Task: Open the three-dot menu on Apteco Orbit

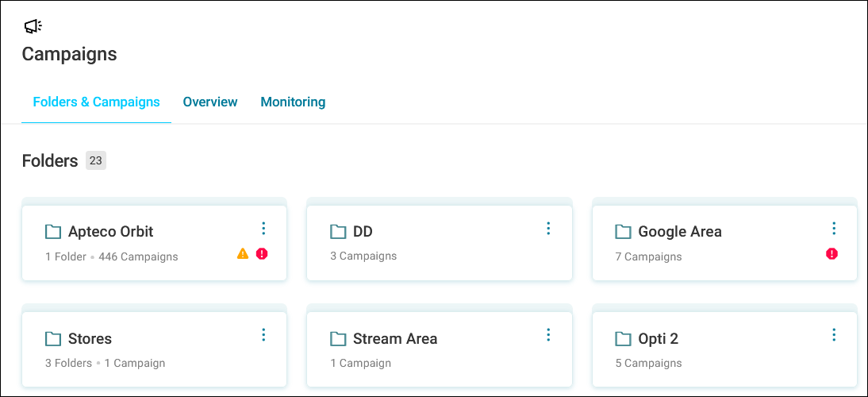Action: [263, 228]
